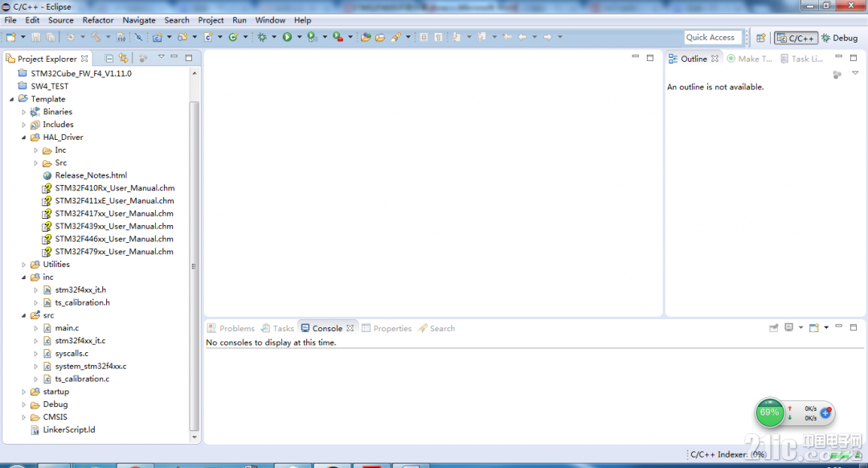868x468 pixels.
Task: Open the Project menu
Action: (x=211, y=20)
